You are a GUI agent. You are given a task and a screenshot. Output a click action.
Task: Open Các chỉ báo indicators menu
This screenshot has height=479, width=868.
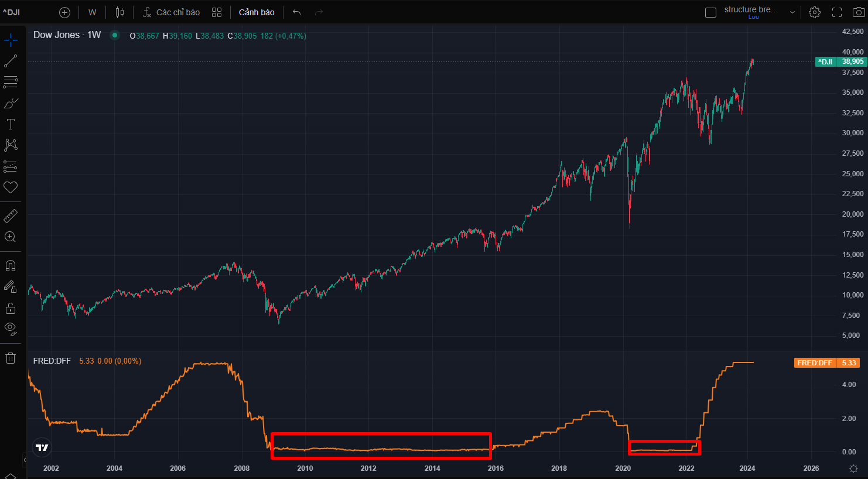point(171,12)
